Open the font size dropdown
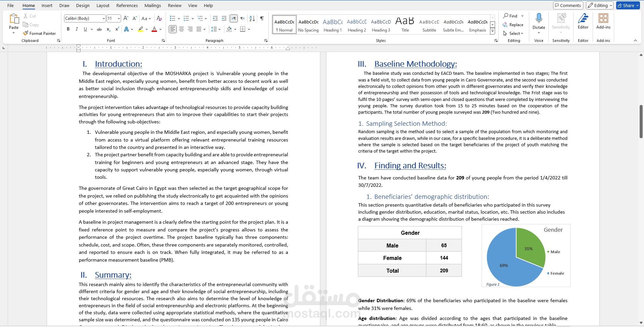644x327 pixels. pos(119,18)
